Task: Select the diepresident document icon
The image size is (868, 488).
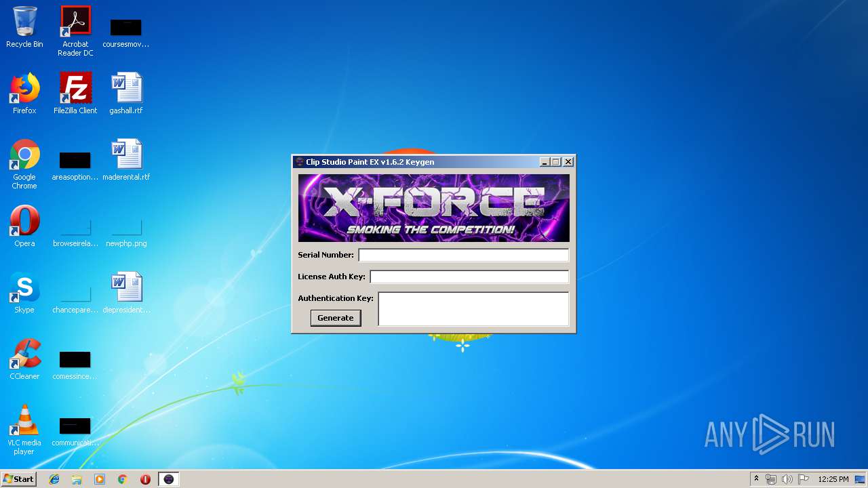Action: tap(126, 293)
